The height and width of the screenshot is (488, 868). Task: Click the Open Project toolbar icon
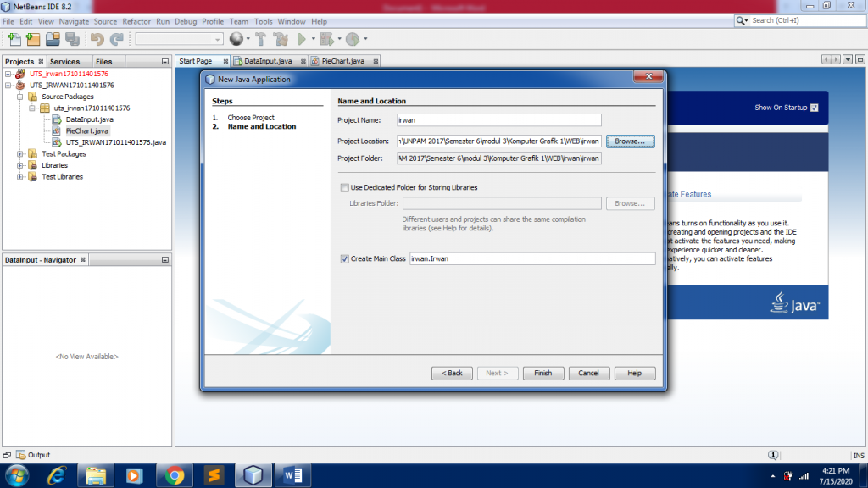tap(53, 39)
